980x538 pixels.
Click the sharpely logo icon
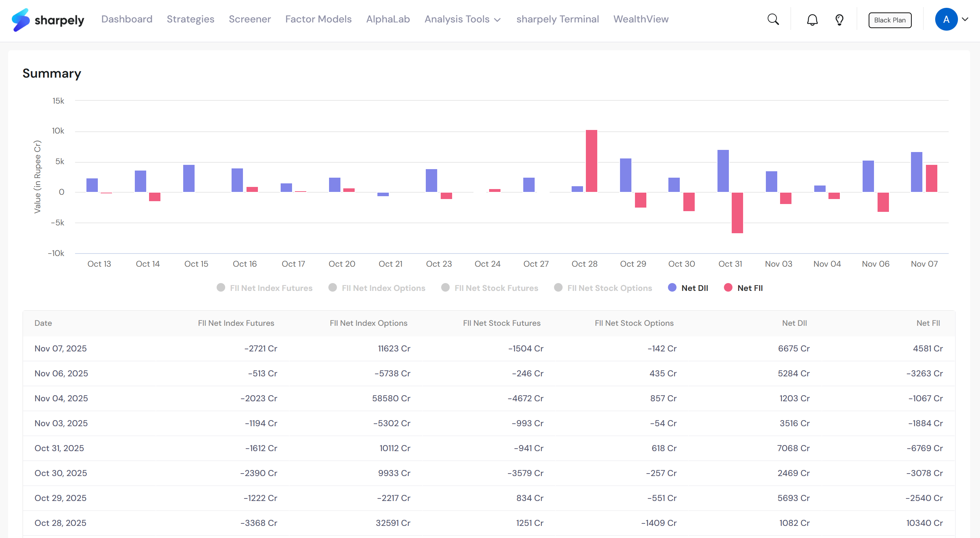click(x=21, y=20)
